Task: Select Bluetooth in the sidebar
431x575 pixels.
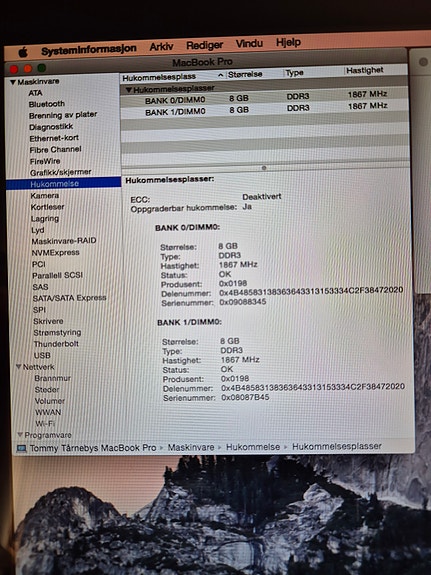Action: pyautogui.click(x=47, y=104)
